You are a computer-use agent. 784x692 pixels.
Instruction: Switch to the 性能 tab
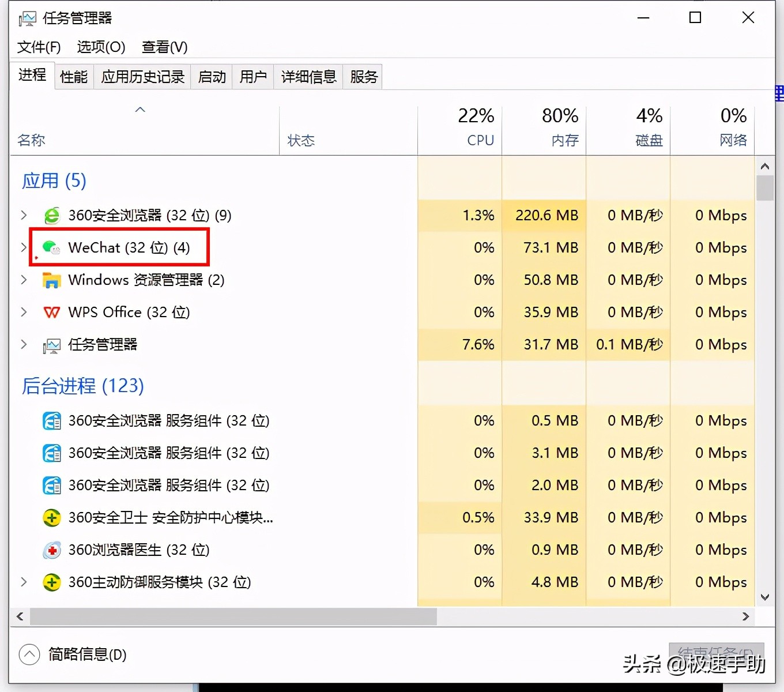[74, 77]
